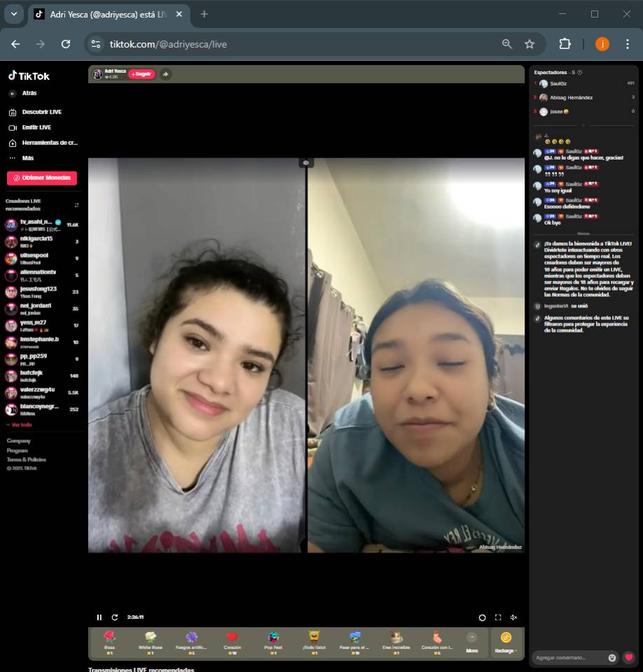Toggle fullscreen mode for the video

[498, 617]
